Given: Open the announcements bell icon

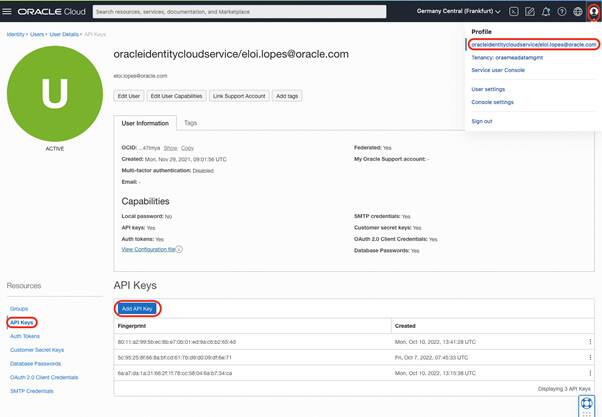Looking at the screenshot, I should point(546,12).
